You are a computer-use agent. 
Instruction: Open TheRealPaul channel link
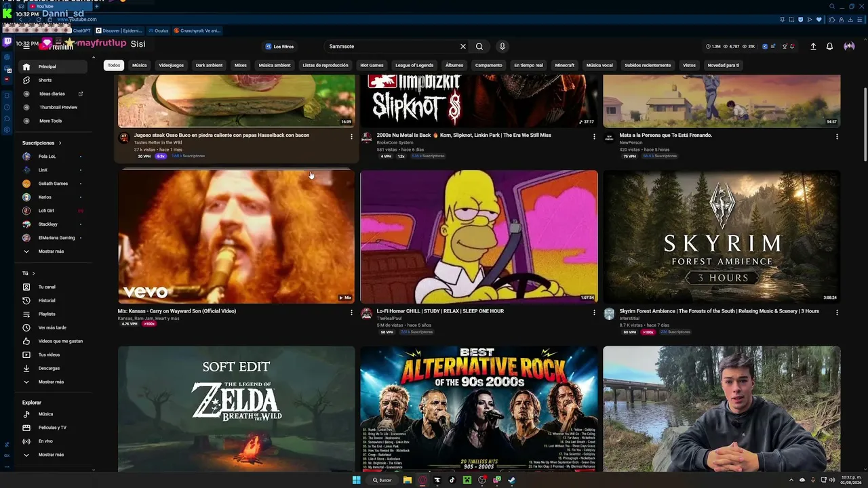[389, 319]
